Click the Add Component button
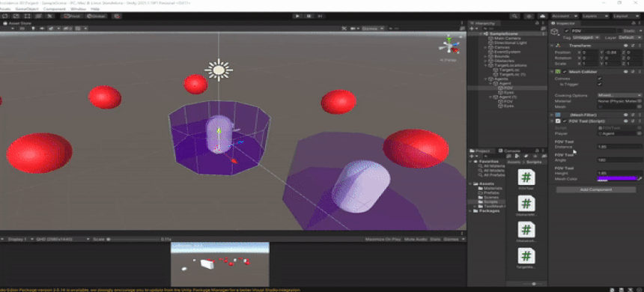Viewport: 644px width, 292px height. coord(596,189)
